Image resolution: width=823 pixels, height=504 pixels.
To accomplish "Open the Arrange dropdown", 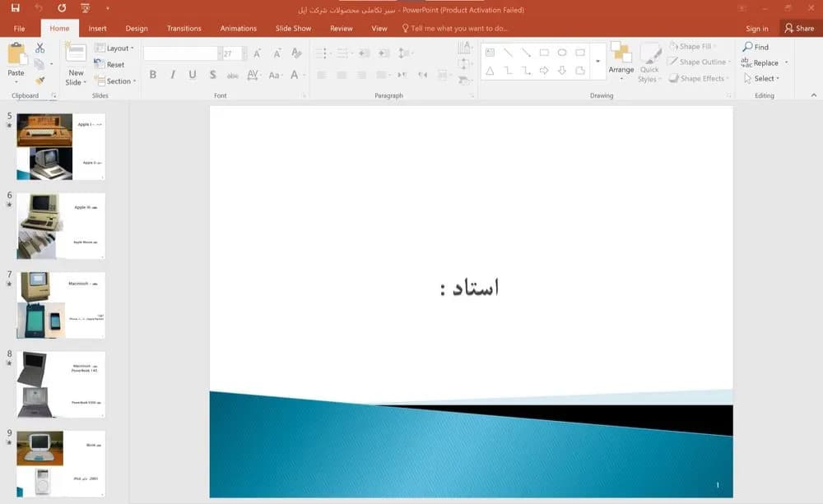I will [x=621, y=62].
